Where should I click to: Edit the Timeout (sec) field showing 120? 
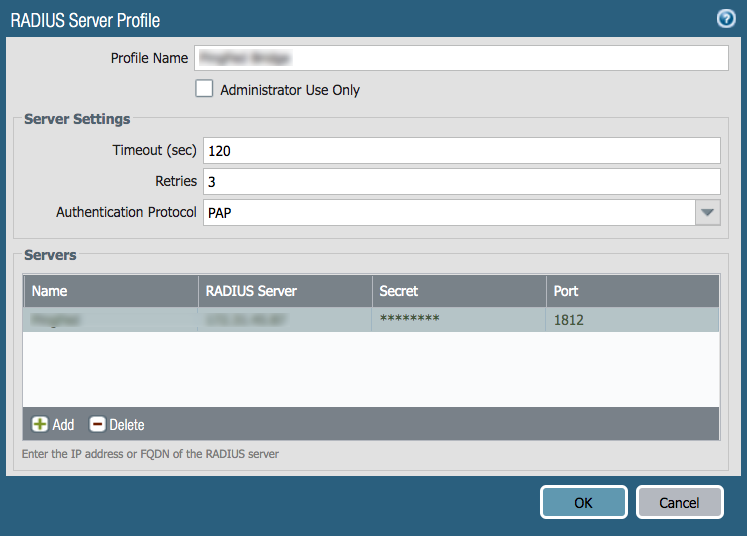point(462,151)
